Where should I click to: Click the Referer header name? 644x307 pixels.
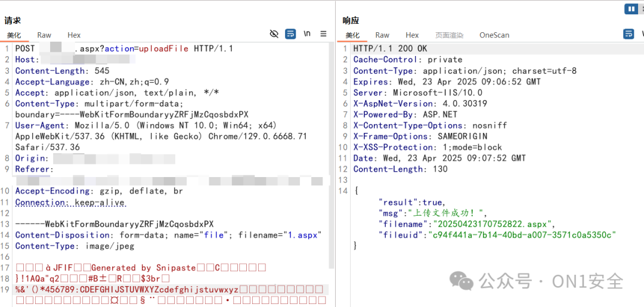33,169
